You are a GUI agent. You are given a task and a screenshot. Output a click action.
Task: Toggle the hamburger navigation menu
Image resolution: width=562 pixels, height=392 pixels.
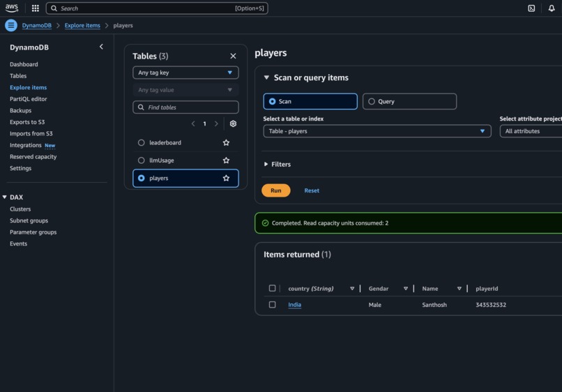click(11, 25)
